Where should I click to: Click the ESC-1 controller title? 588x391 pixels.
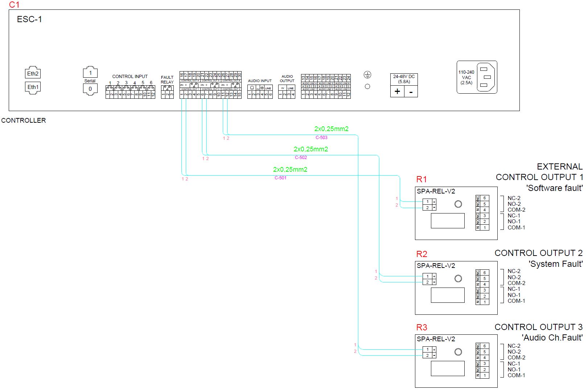[29, 19]
